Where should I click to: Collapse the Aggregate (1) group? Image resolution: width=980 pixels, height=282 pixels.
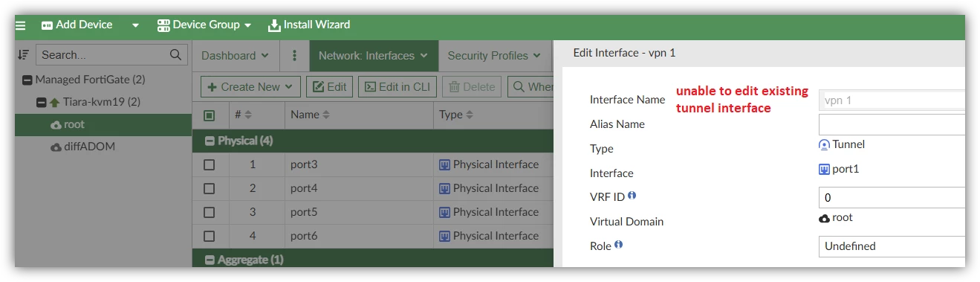click(x=210, y=260)
